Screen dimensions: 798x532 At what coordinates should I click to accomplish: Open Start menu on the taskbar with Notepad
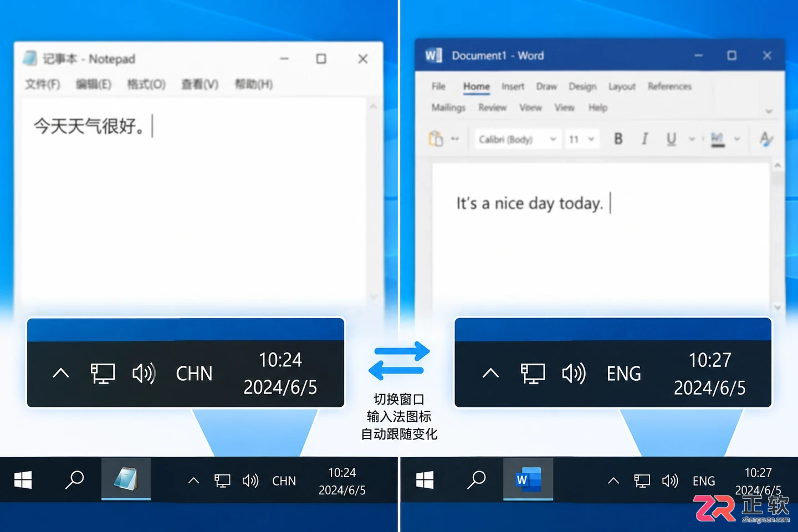click(x=23, y=480)
